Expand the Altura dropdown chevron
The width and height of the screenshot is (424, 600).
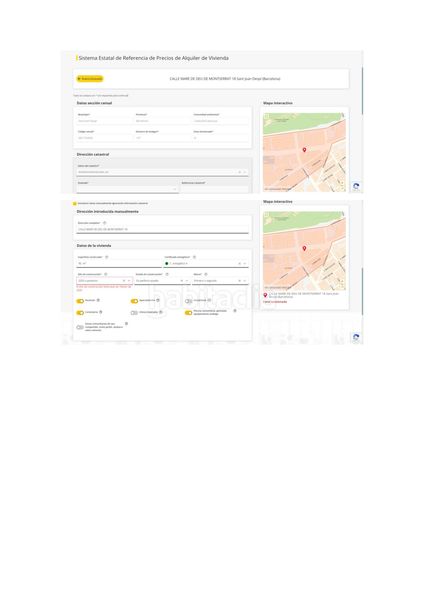point(245,281)
